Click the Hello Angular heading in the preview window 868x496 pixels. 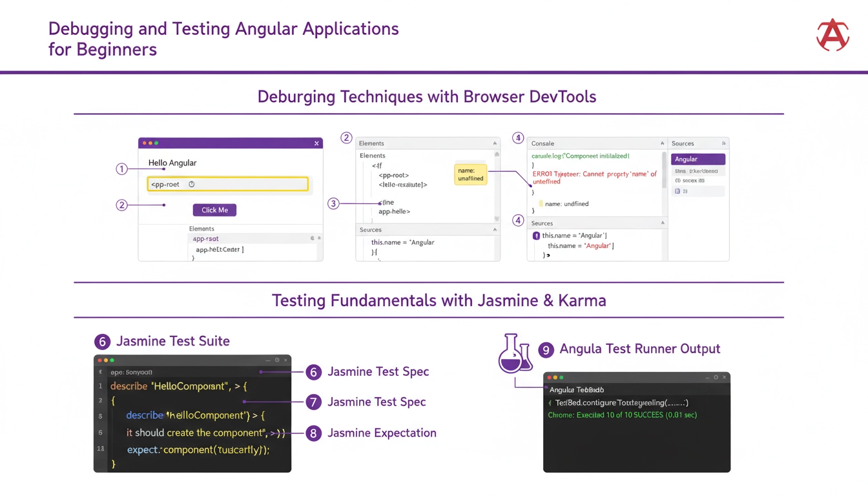[172, 163]
